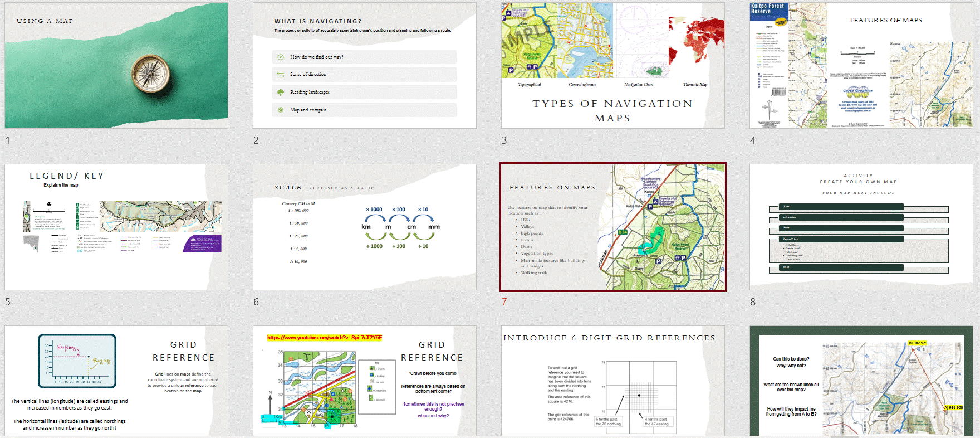Select the Types of Navigation Maps slide
This screenshot has height=438, width=980.
(x=613, y=65)
